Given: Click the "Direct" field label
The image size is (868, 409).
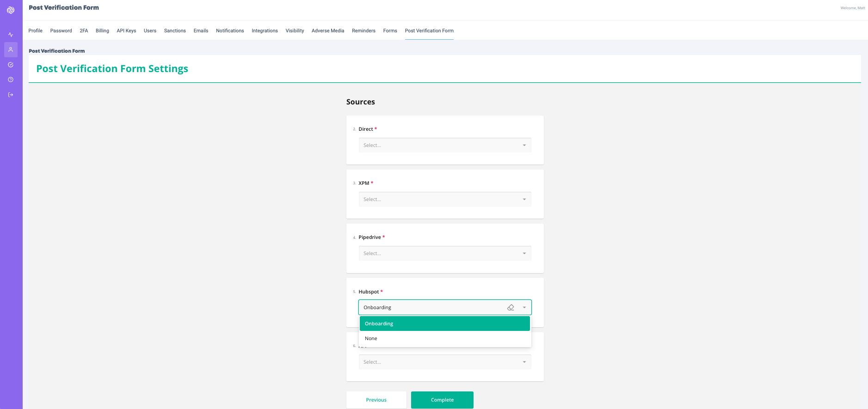Looking at the screenshot, I should coord(366,129).
